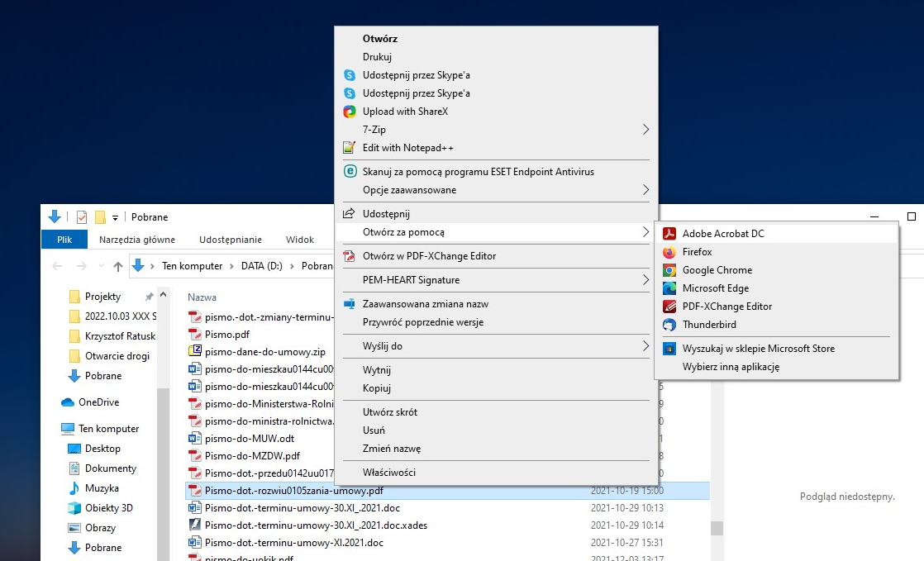Choose Firefox in the Open with submenu
This screenshot has height=561, width=924.
(697, 252)
